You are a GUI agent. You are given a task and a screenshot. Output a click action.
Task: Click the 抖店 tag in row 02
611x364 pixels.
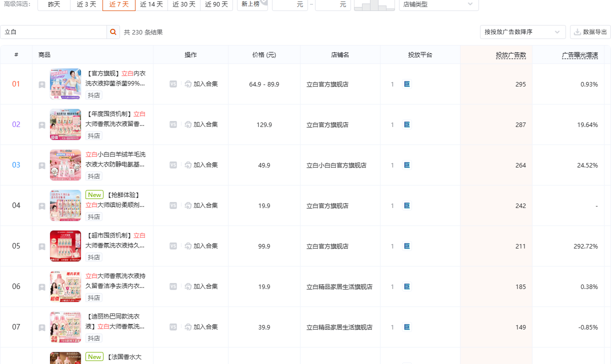click(x=94, y=136)
